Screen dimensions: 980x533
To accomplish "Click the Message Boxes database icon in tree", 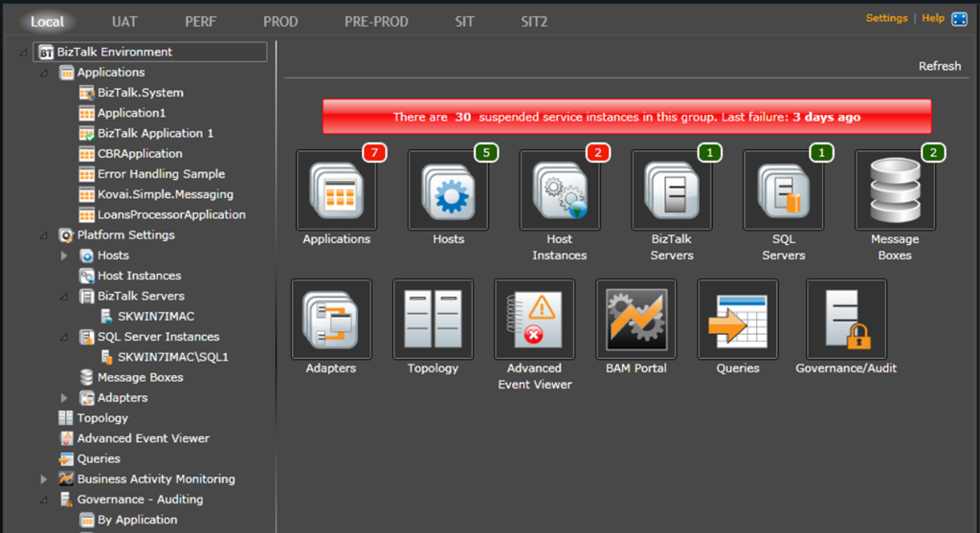I will tap(86, 377).
